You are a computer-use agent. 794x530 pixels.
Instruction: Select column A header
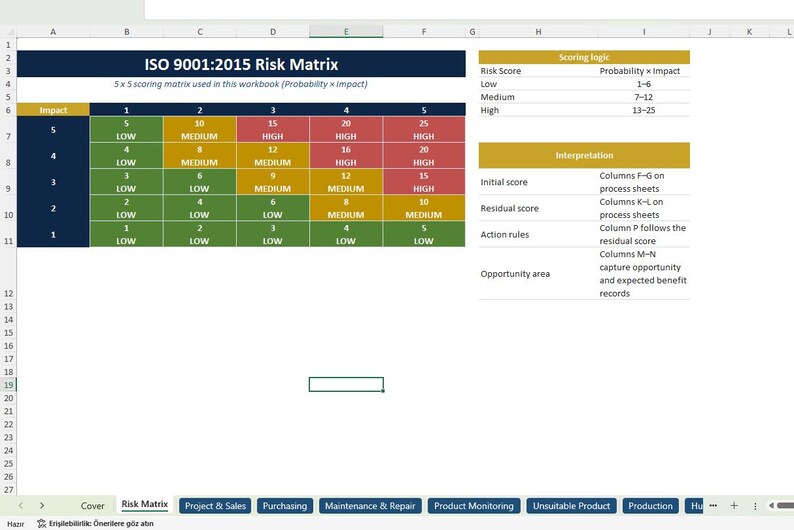[x=53, y=31]
